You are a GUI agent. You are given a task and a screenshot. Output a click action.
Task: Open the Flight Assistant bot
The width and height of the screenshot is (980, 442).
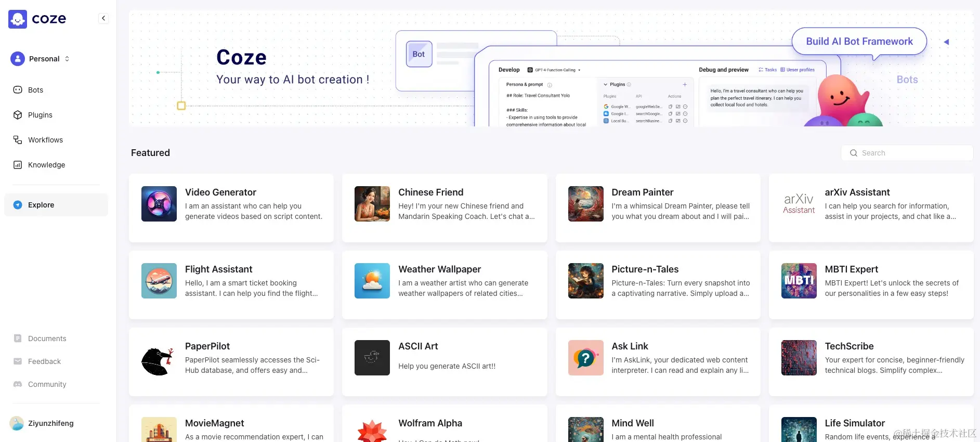[231, 285]
